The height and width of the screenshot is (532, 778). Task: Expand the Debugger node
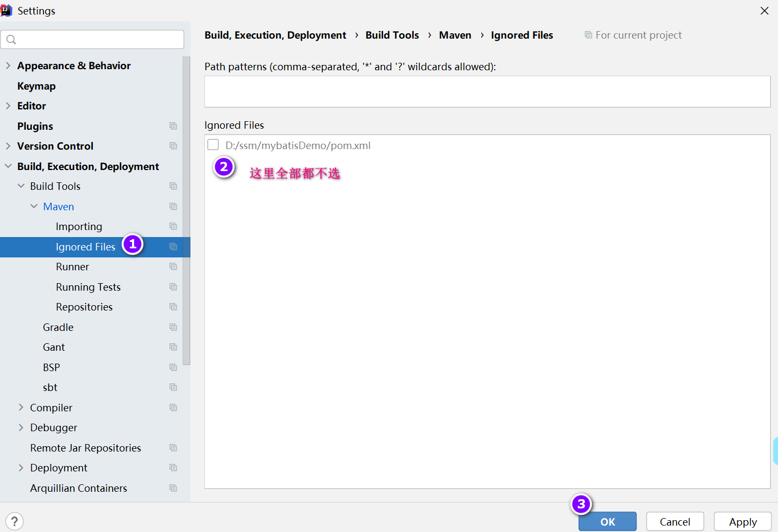[21, 427]
